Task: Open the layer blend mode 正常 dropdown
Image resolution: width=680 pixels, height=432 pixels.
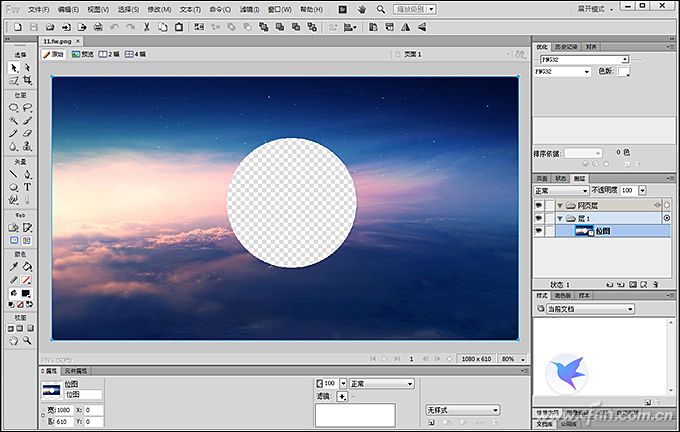Action: pos(561,190)
